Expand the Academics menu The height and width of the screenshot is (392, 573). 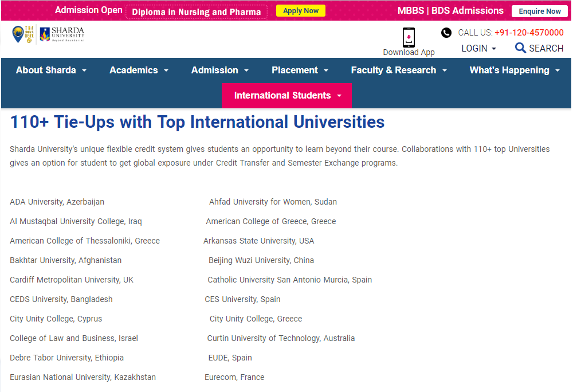(139, 70)
